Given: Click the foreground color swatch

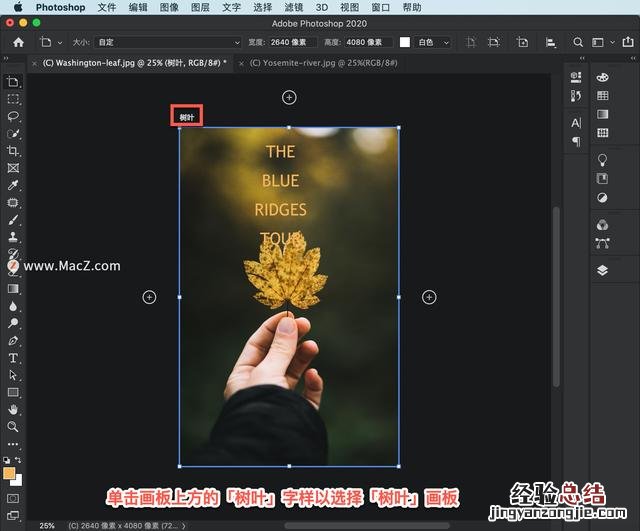Looking at the screenshot, I should [9, 473].
